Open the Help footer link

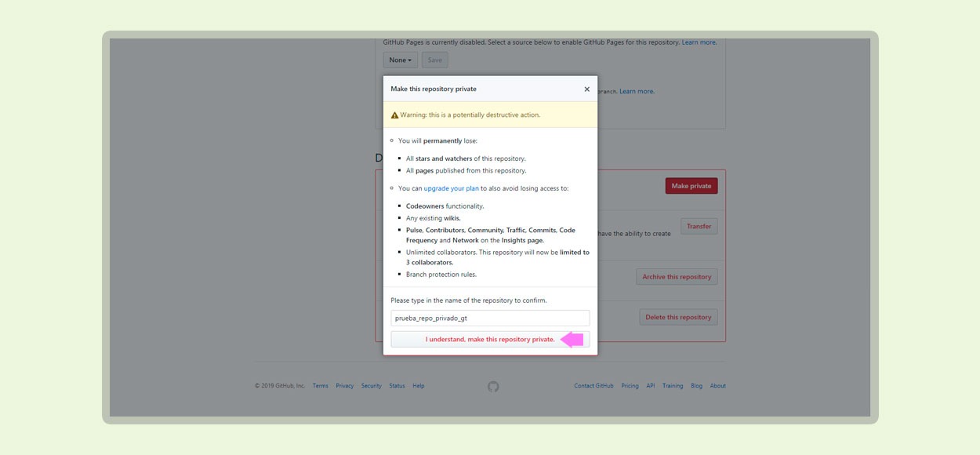[419, 386]
